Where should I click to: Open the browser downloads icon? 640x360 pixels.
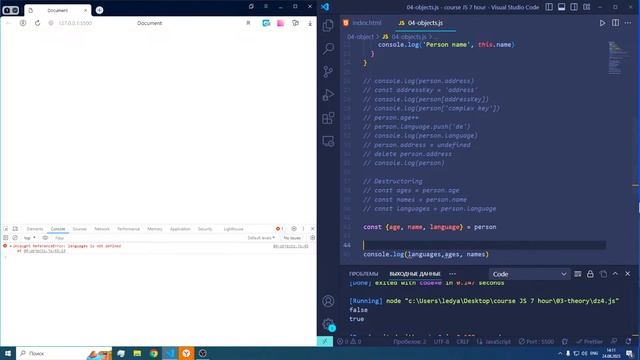(x=310, y=23)
